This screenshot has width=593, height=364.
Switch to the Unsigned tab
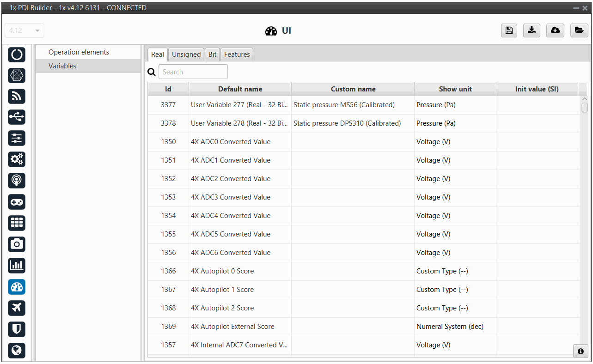tap(186, 55)
